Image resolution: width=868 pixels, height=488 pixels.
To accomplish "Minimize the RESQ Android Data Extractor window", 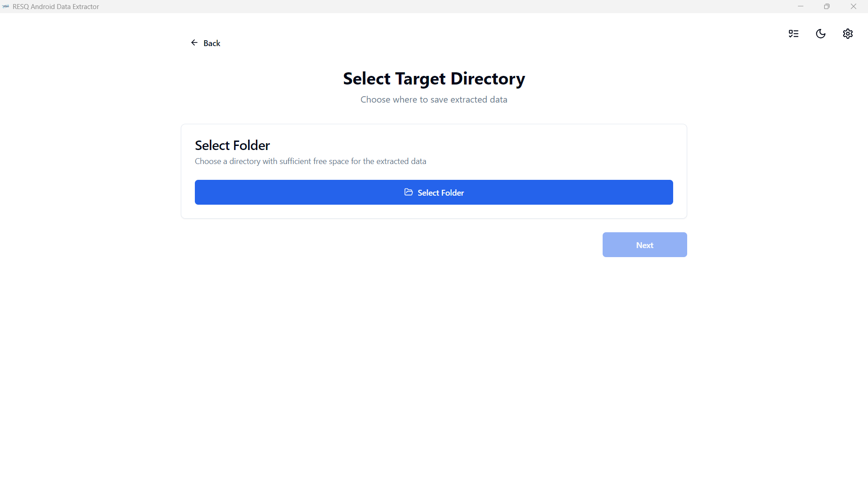I will (x=801, y=6).
